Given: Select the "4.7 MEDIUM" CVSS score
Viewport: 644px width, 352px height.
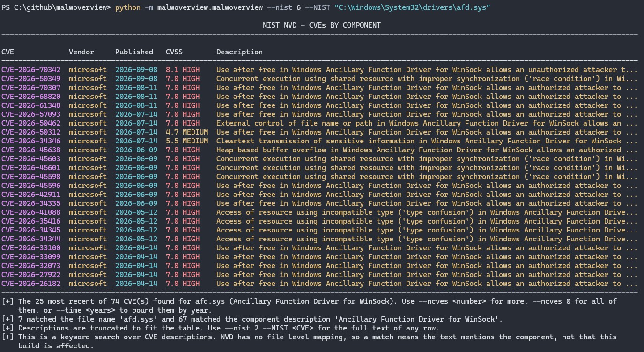Looking at the screenshot, I should [x=187, y=132].
